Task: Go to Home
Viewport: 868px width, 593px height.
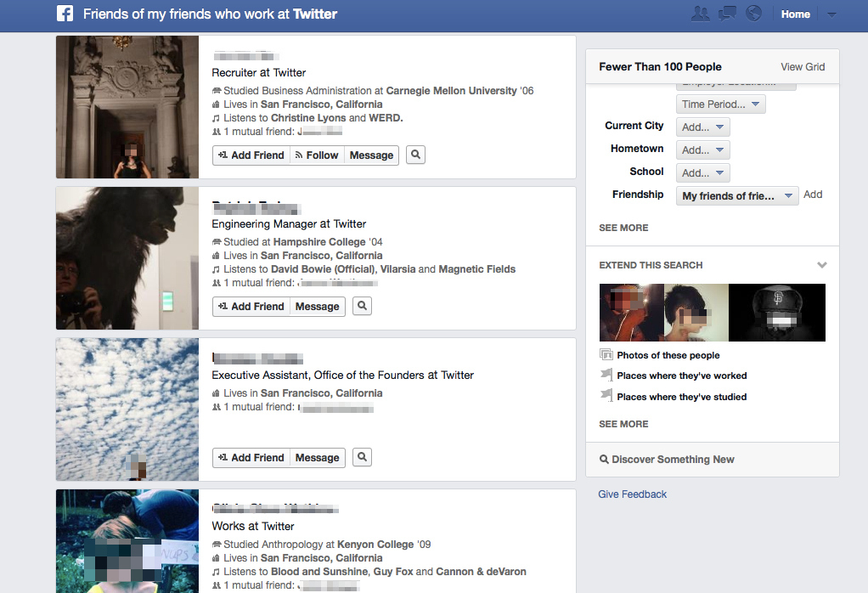Action: point(796,14)
